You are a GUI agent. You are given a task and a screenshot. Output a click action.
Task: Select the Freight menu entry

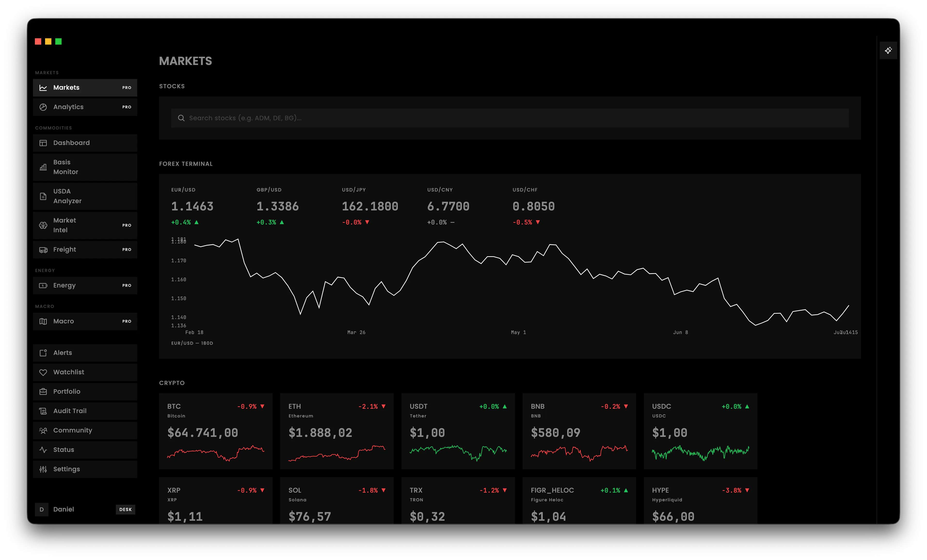point(85,250)
